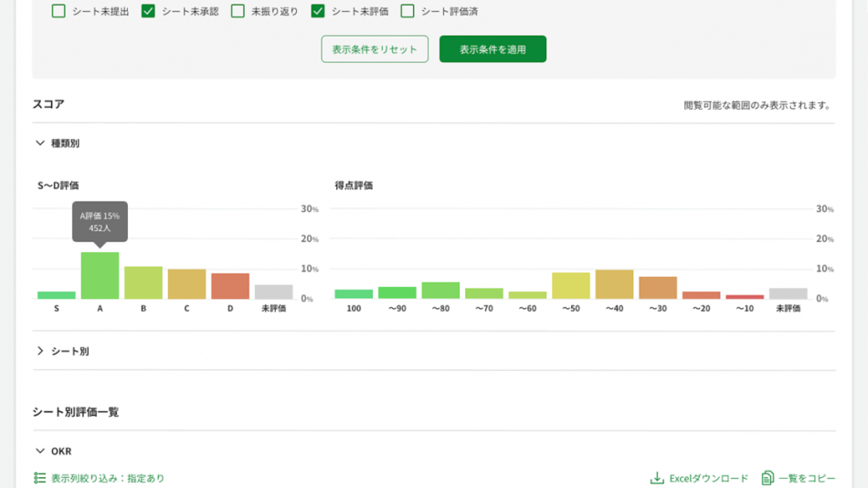This screenshot has height=488, width=868.
Task: Tick the シート評価済 checkbox
Action: (x=408, y=12)
